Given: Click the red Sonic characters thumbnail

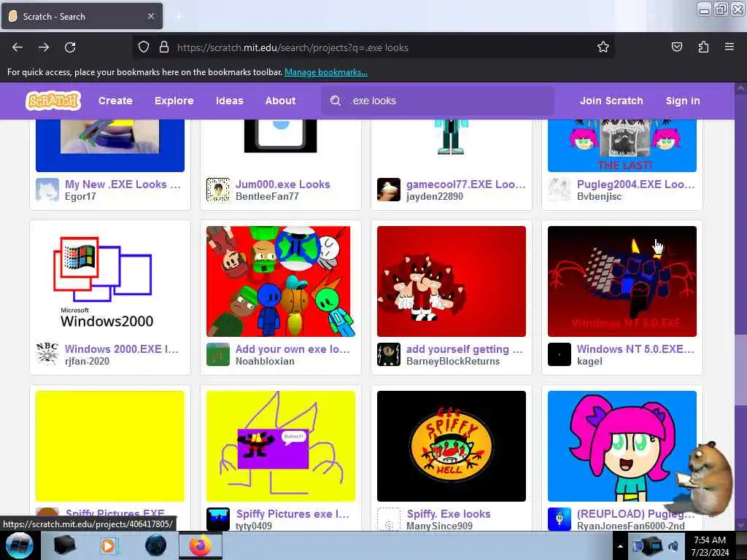Looking at the screenshot, I should coord(451,281).
